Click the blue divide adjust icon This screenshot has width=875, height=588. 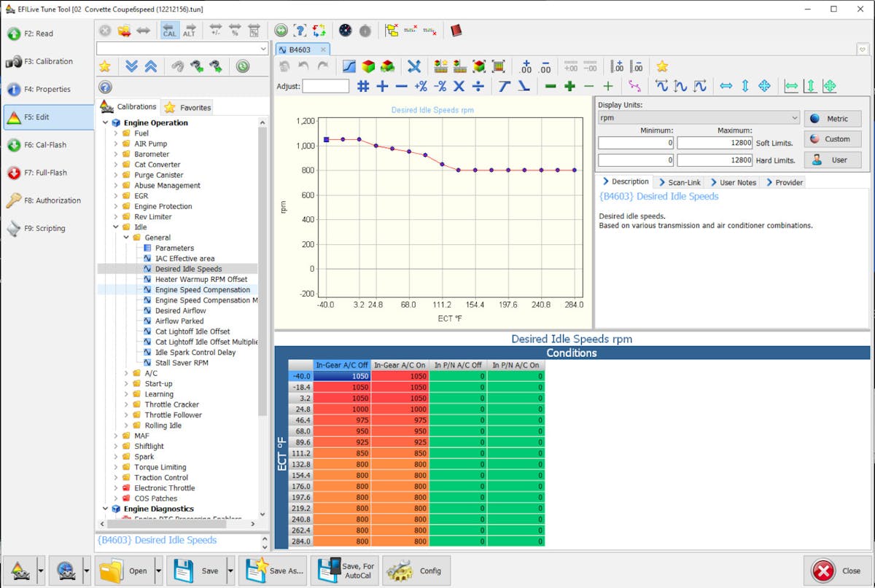click(478, 86)
